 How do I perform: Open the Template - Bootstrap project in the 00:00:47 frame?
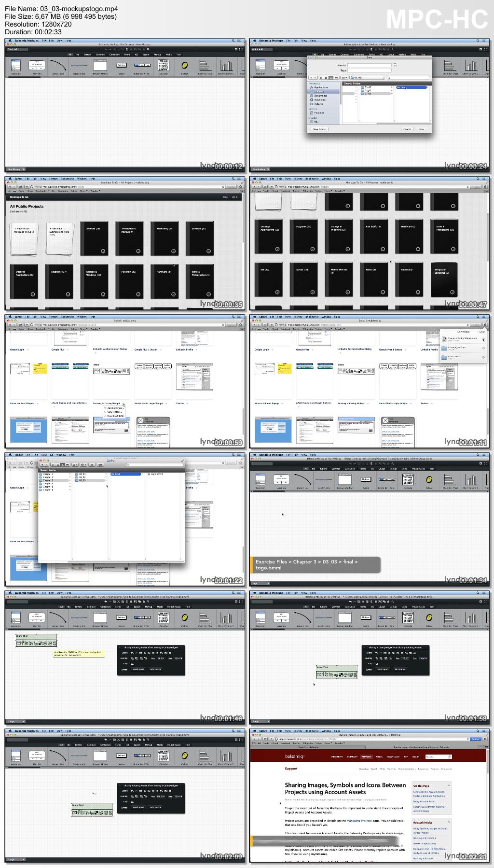(x=444, y=280)
